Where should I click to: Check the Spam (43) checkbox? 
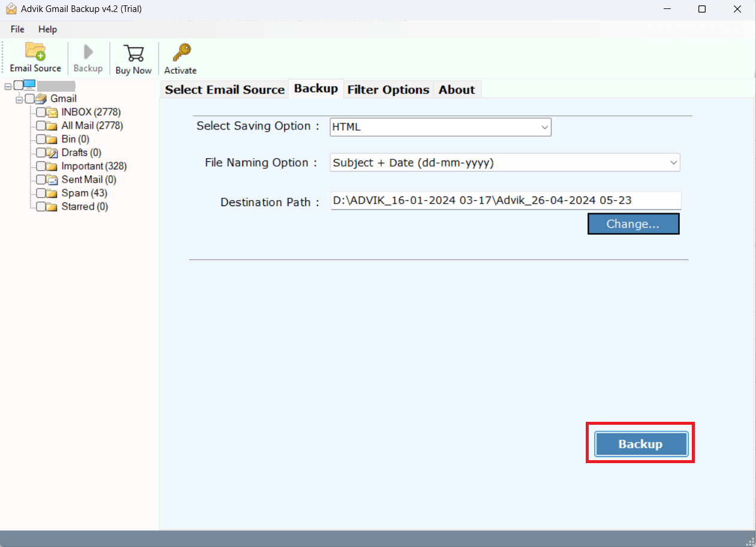[40, 193]
